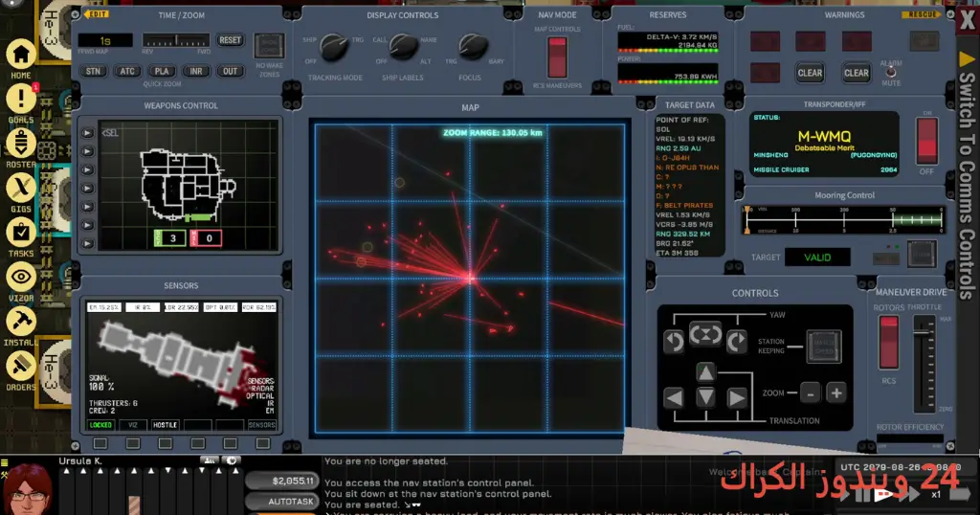Open the Roster icon

pyautogui.click(x=21, y=144)
